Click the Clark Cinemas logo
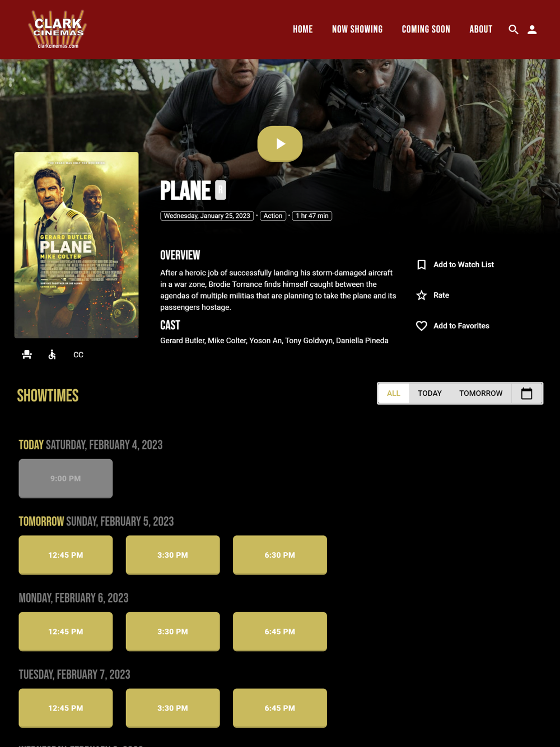Viewport: 560px width, 747px height. coord(58,29)
